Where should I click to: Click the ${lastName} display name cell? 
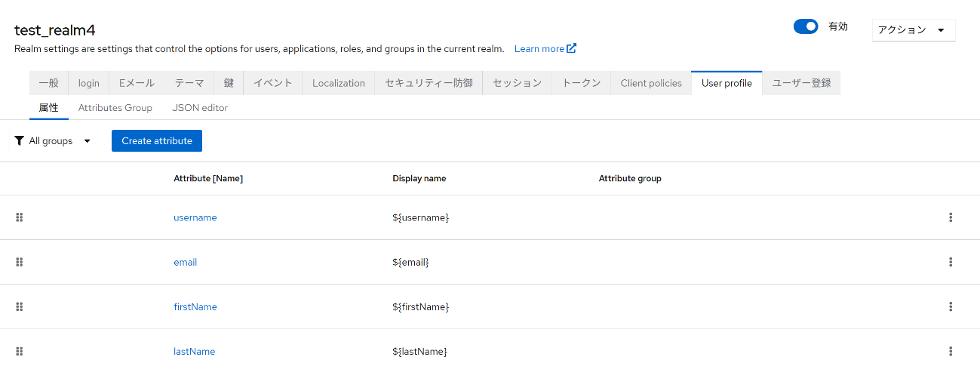pos(420,351)
